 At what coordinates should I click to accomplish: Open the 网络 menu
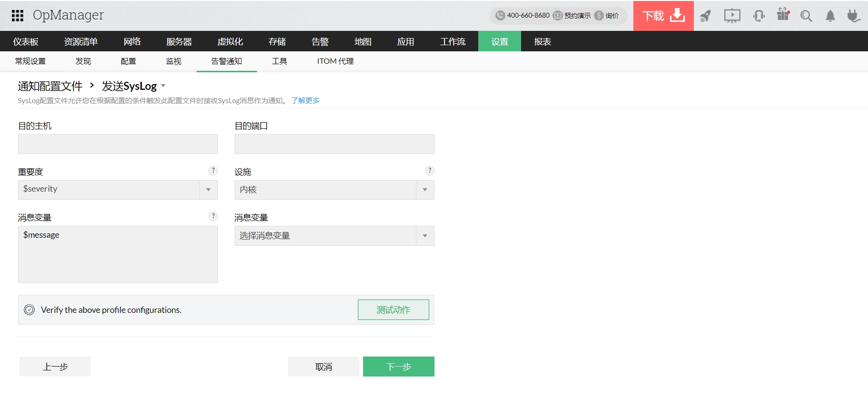[x=132, y=41]
